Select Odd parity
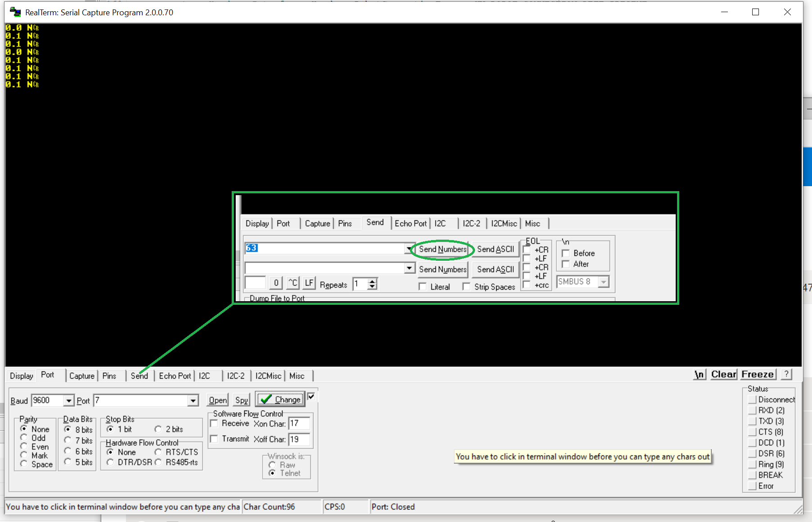 pos(24,437)
